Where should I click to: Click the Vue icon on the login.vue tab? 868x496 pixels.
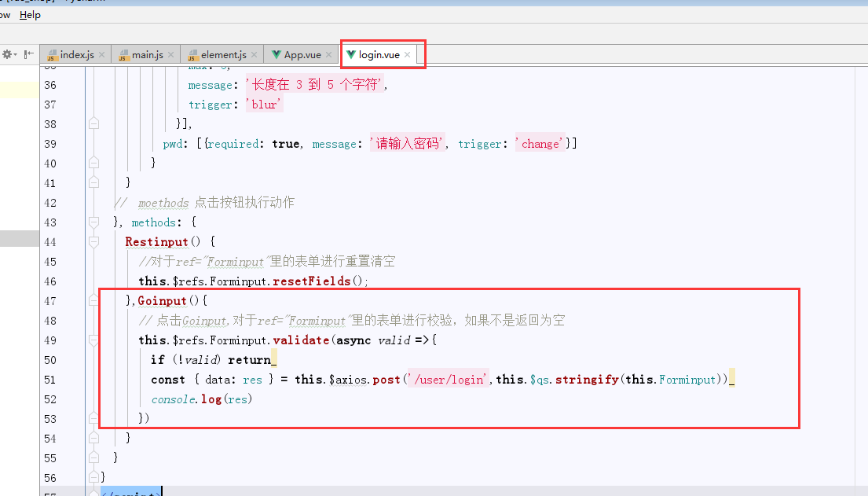coord(350,54)
